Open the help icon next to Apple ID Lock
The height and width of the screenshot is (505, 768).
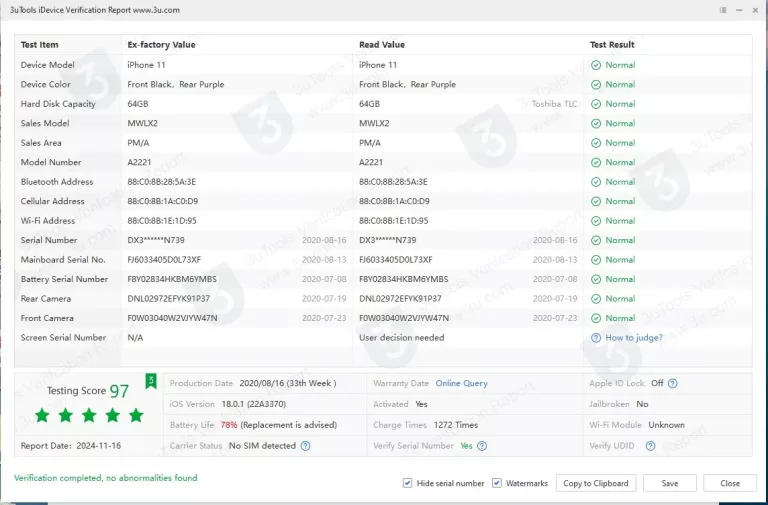click(x=673, y=384)
